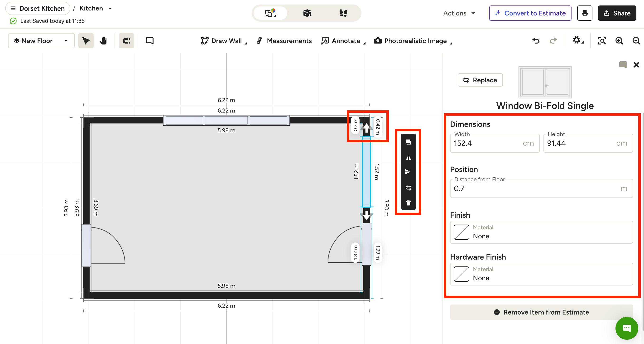The width and height of the screenshot is (644, 344).
Task: Toggle the magnet snapping tool
Action: pyautogui.click(x=126, y=40)
